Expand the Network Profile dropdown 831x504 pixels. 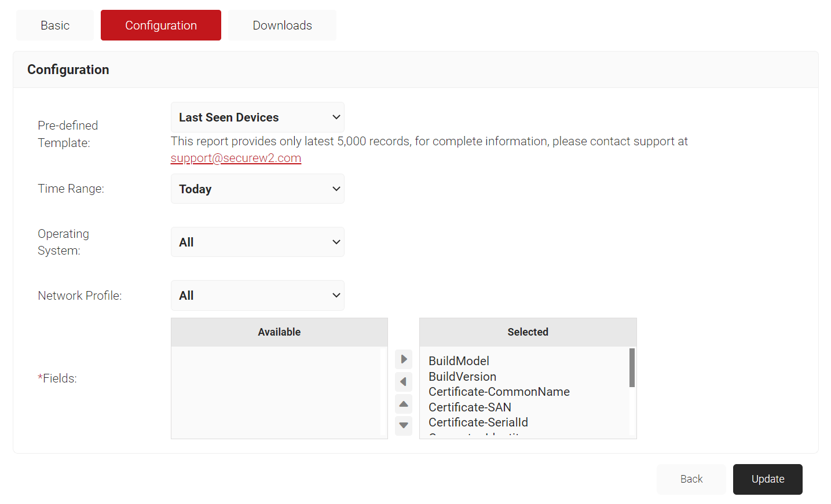[258, 296]
